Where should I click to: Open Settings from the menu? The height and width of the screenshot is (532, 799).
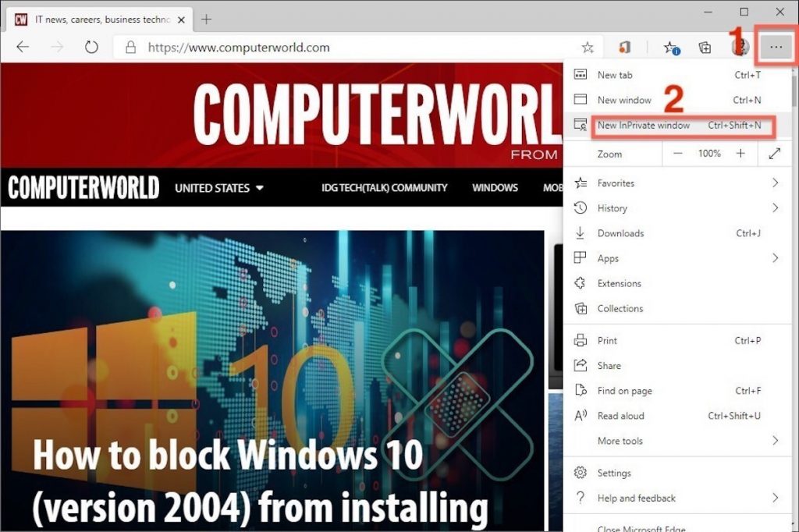click(x=614, y=473)
